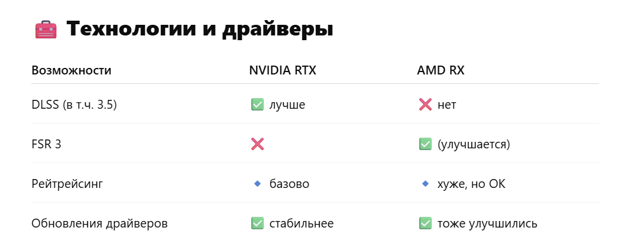The image size is (644, 247).
Task: Select the AMD RX column header
Action: 441,70
